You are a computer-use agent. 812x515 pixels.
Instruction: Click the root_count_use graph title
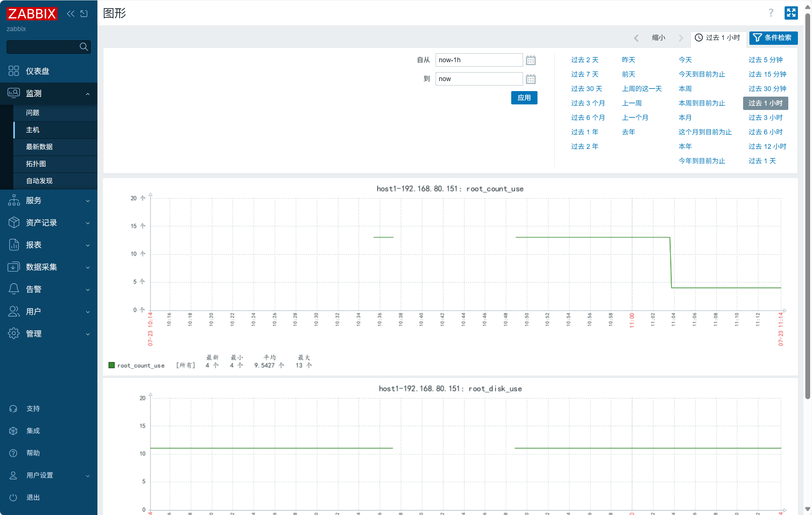pyautogui.click(x=450, y=189)
